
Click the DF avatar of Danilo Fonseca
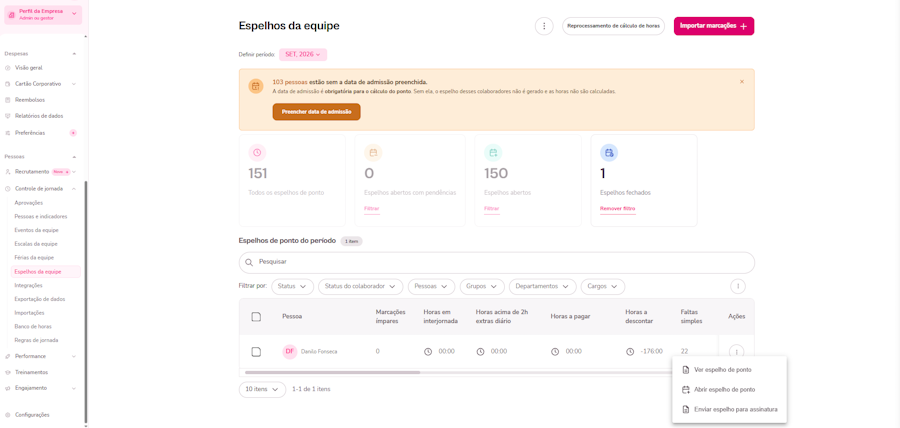290,352
